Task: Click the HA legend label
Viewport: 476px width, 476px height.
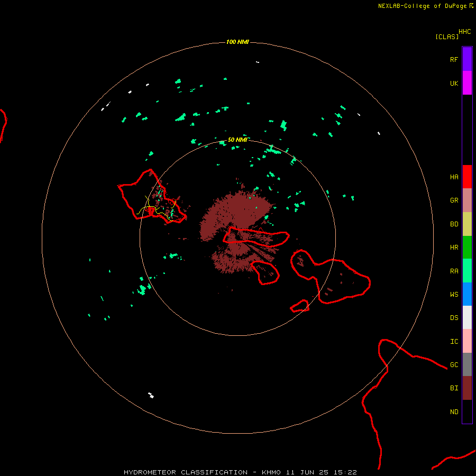Action: [454, 177]
